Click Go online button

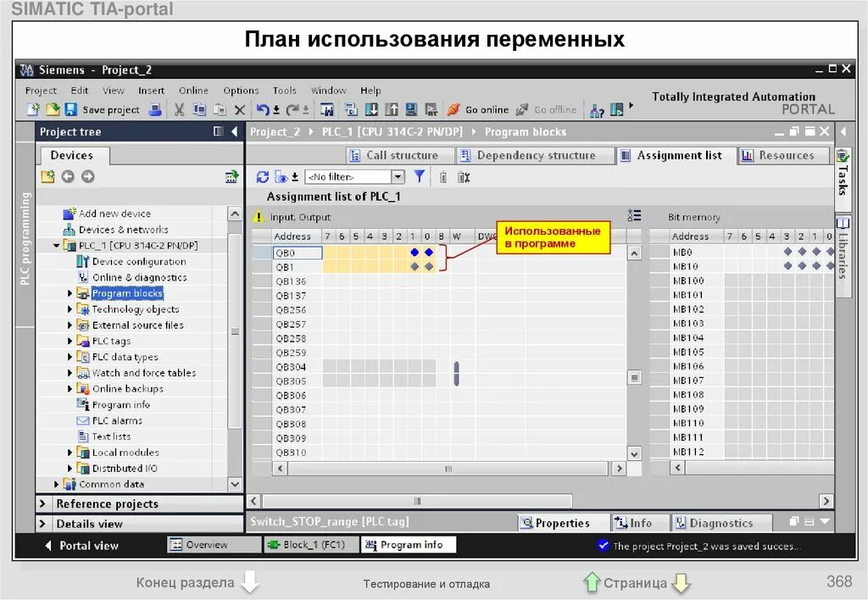pos(478,109)
